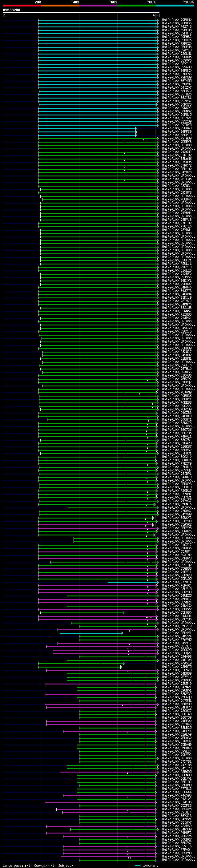Screen dimensions: 197x868
Task: Click the white query bar under AV533208
Action: tap(81, 13)
